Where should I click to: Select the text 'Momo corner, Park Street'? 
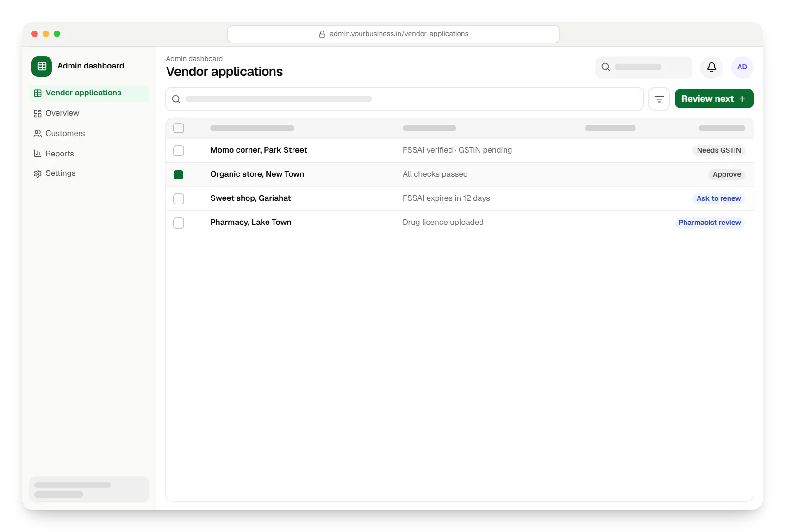point(259,150)
